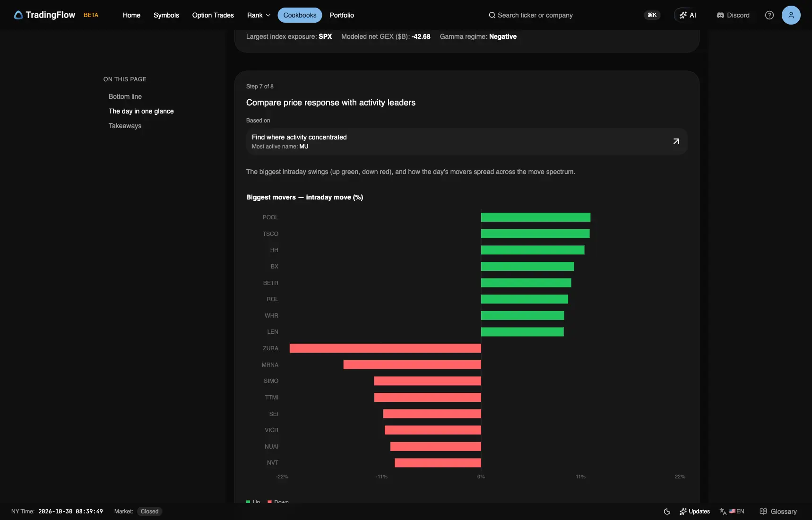Click the Step 7 of 8 label
This screenshot has width=812, height=520.
(259, 87)
